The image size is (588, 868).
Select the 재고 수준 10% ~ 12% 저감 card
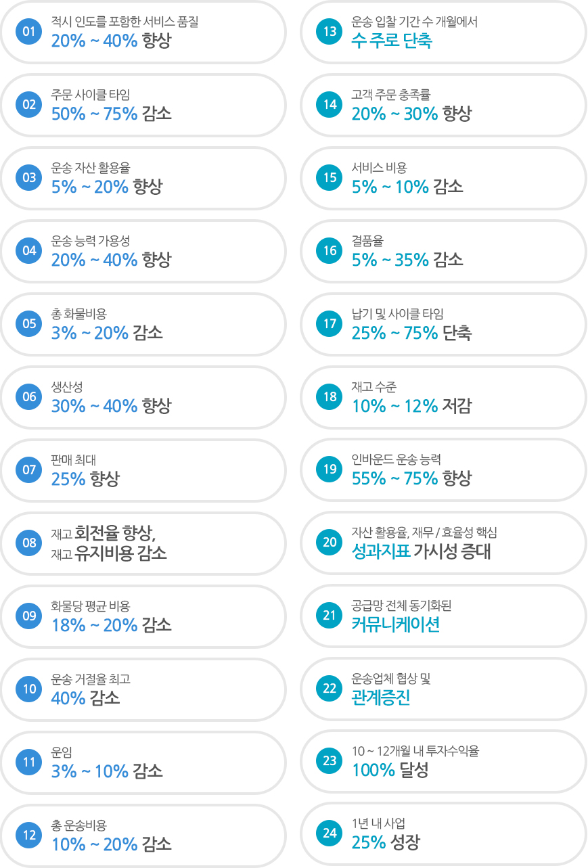tap(444, 397)
